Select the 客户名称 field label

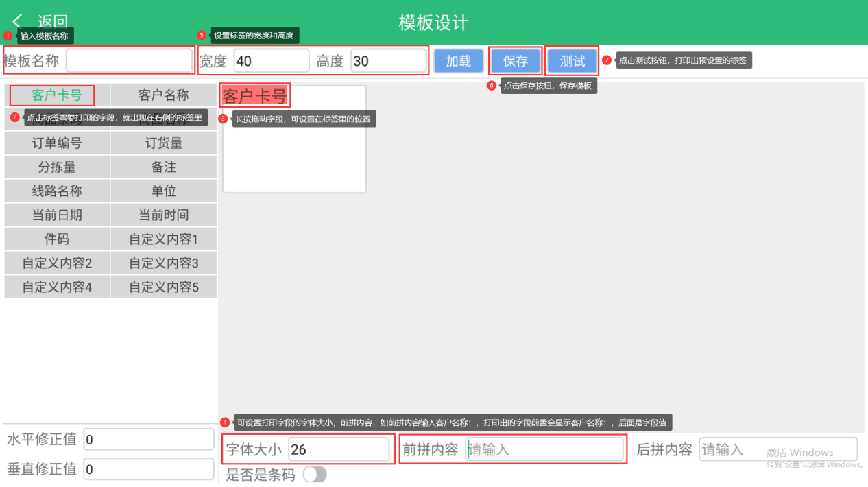163,95
